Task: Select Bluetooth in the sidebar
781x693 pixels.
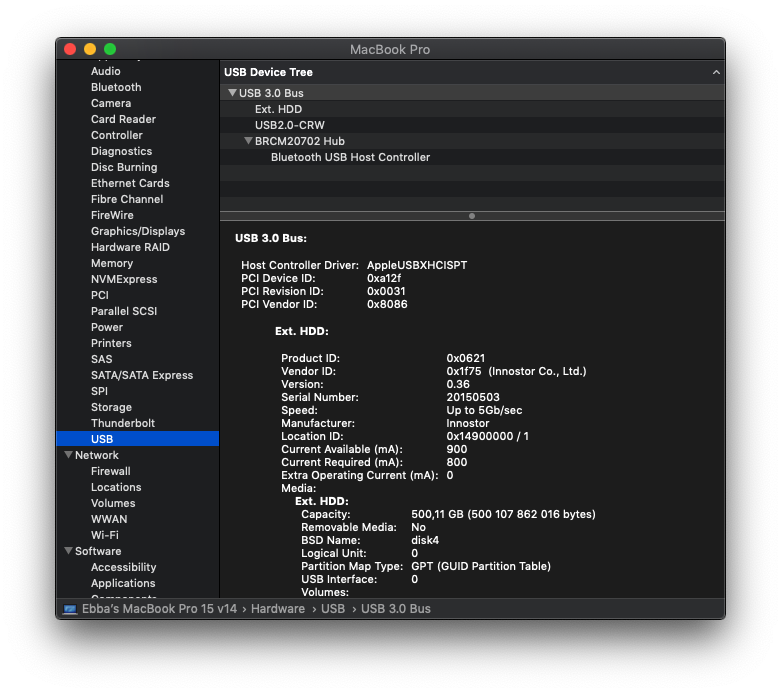Action: coord(116,87)
